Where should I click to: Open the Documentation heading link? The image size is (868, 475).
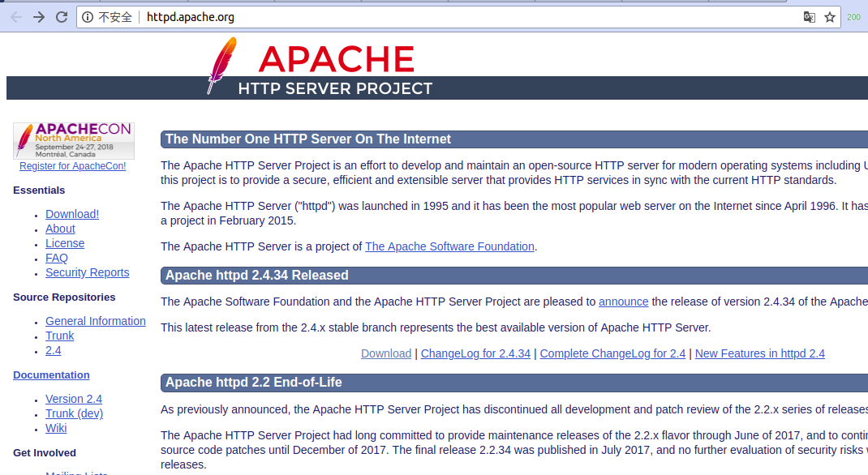[51, 375]
